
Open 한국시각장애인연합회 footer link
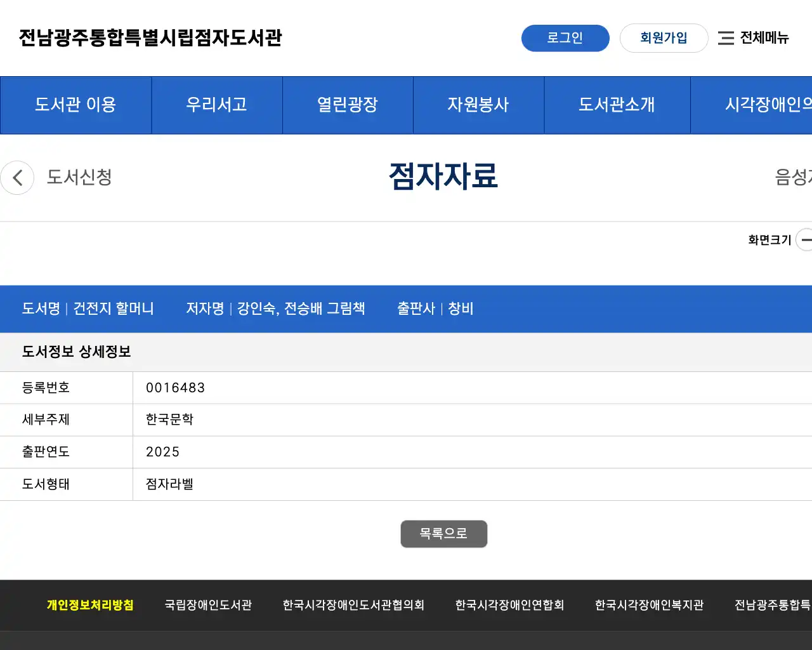point(509,605)
